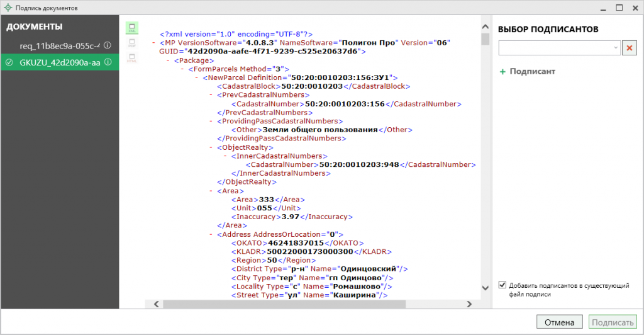
Task: Click cadastral number 50:20:0010203:948 value
Action: coord(359,165)
